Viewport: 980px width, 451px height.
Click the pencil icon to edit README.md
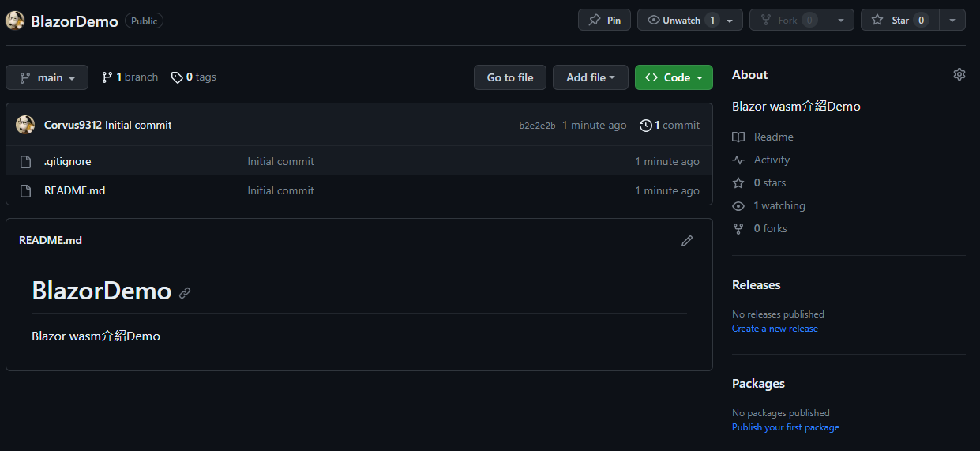tap(687, 241)
